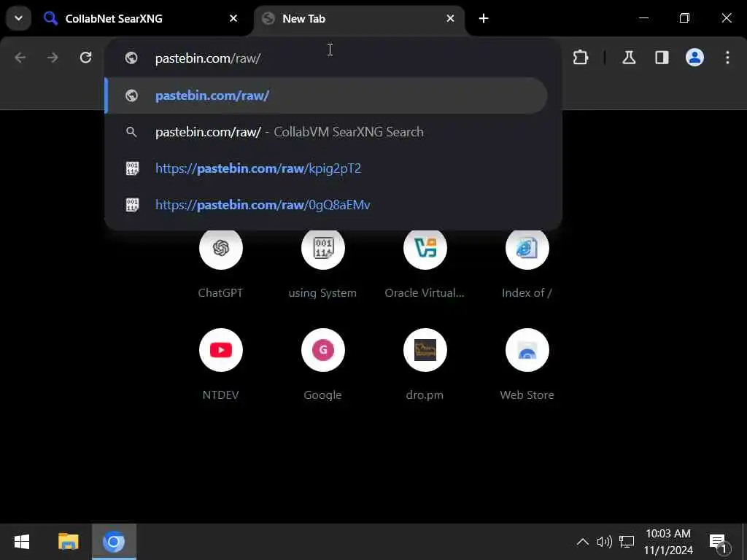Go back using the back arrow

[20, 58]
